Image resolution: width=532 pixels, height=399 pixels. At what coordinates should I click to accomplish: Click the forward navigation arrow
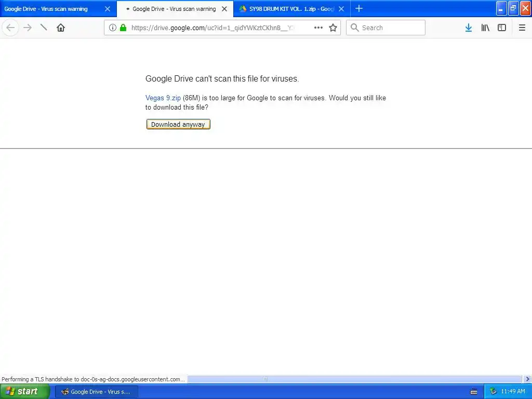28,28
